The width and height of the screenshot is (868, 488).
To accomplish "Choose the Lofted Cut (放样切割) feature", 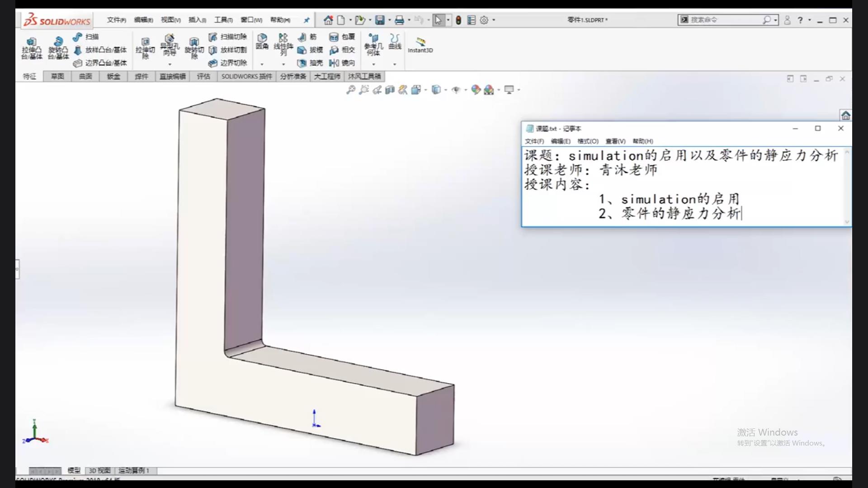I will click(227, 50).
